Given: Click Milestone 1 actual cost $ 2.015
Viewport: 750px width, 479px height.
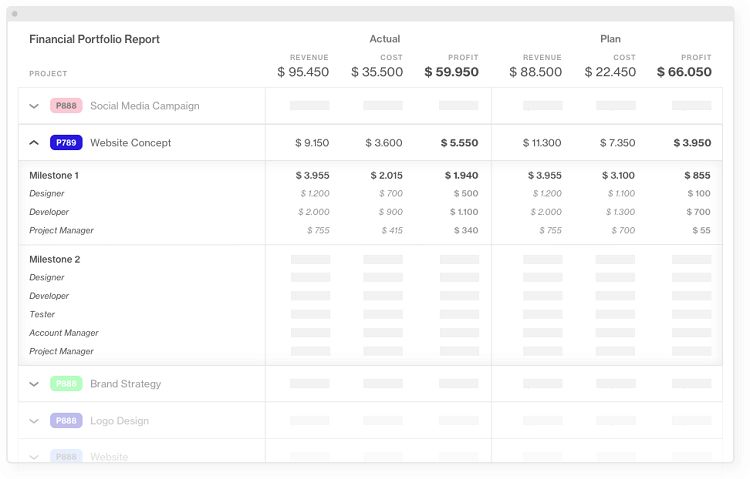Looking at the screenshot, I should [x=386, y=176].
